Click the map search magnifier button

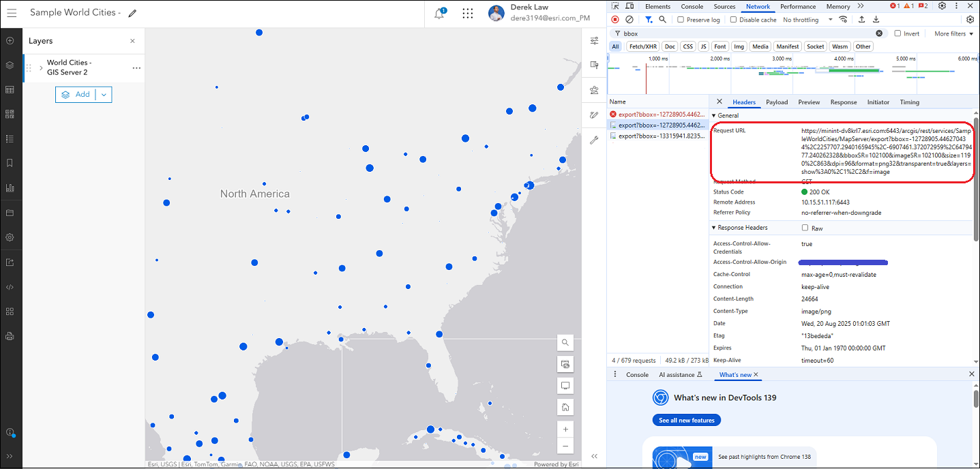(x=565, y=342)
